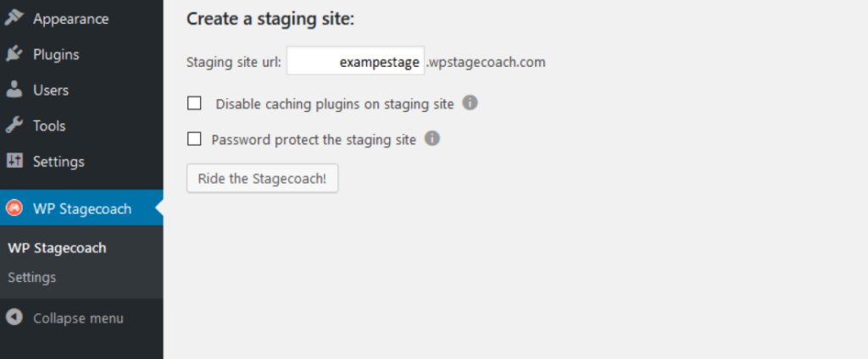Select the Users menu label
The height and width of the screenshot is (359, 868).
point(51,90)
